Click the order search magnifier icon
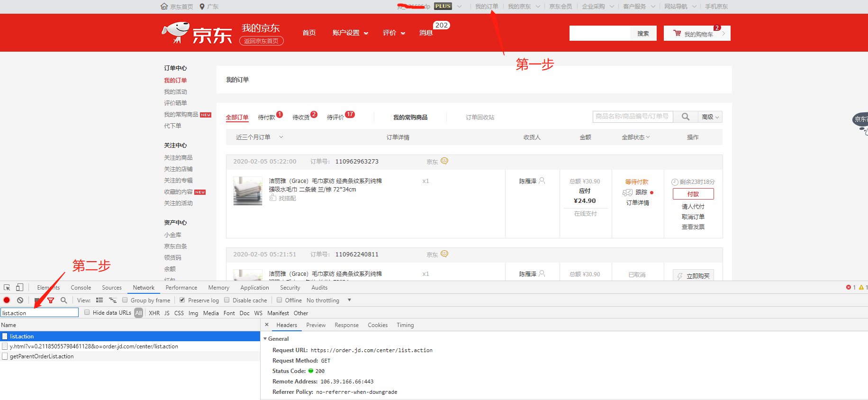Viewport: 868px width, 400px height. [x=685, y=117]
